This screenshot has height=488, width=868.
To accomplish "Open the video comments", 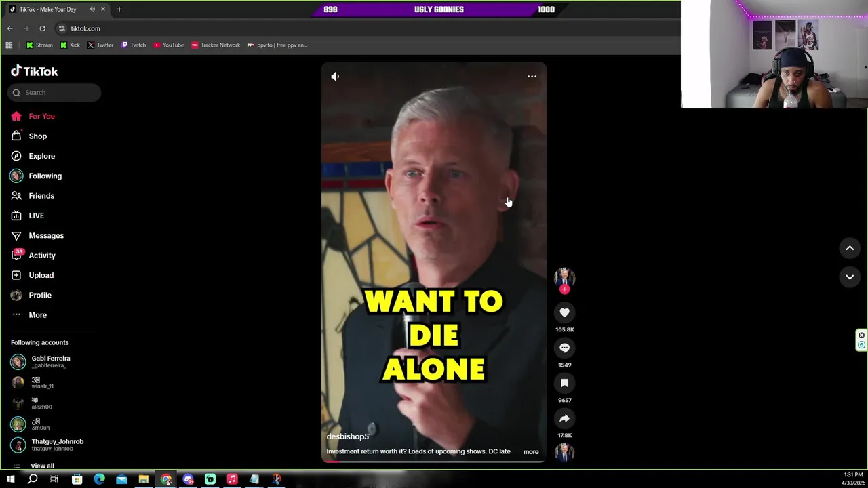I will click(x=564, y=348).
